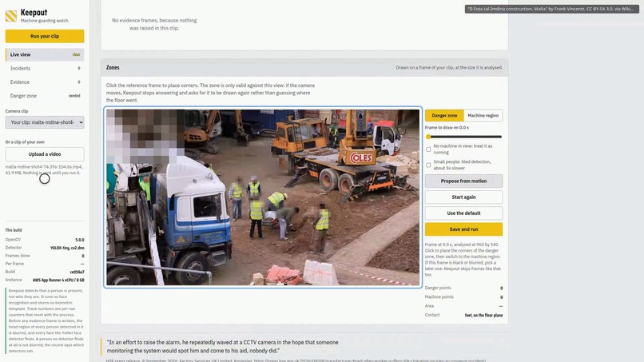Enable Small people tiled detection checkbox
This screenshot has height=362, width=644.
point(428,165)
